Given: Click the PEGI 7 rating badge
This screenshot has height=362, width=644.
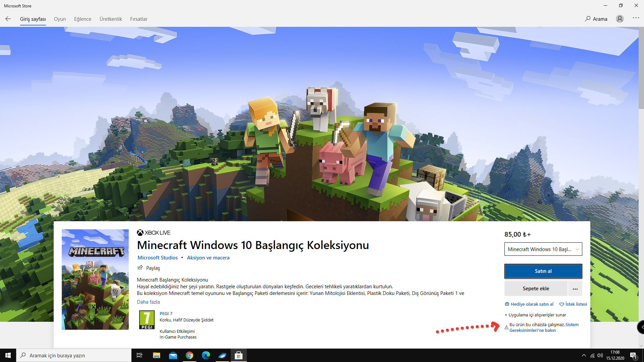Looking at the screenshot, I should pos(147,320).
